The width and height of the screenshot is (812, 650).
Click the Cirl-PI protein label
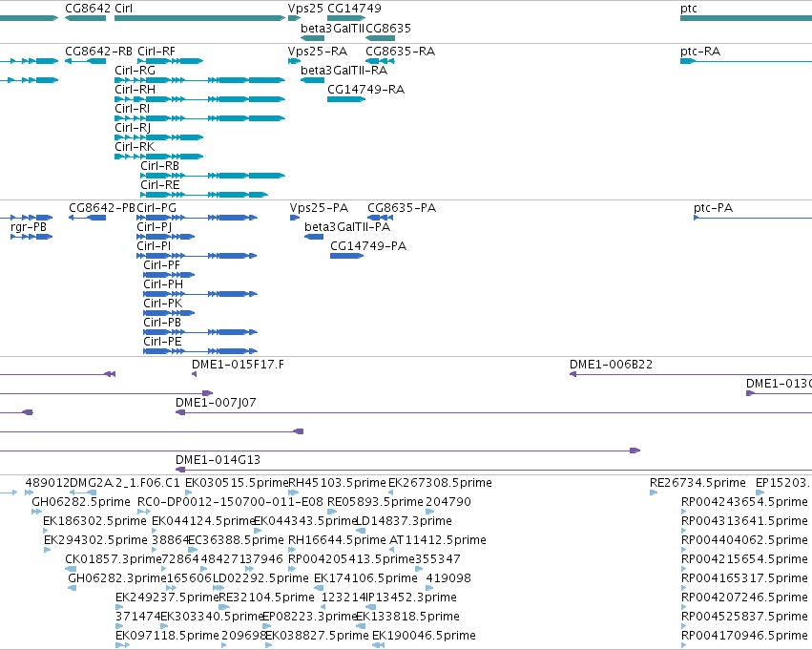pos(154,246)
